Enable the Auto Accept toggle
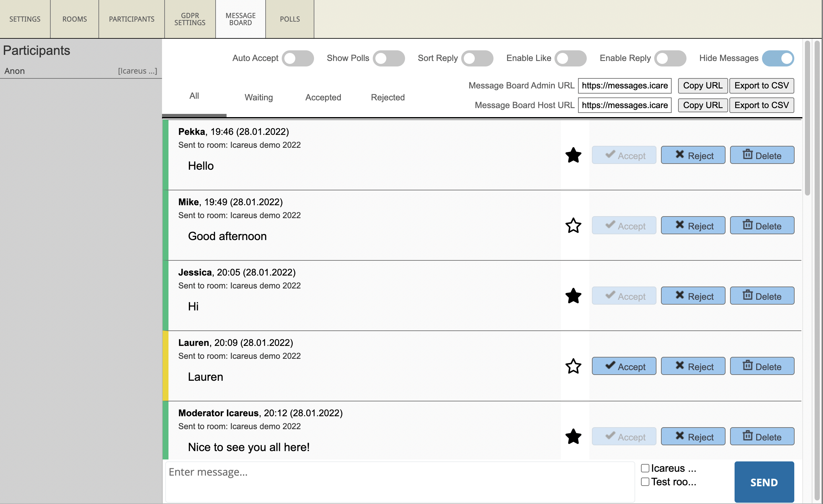Viewport: 823px width, 504px height. (297, 58)
